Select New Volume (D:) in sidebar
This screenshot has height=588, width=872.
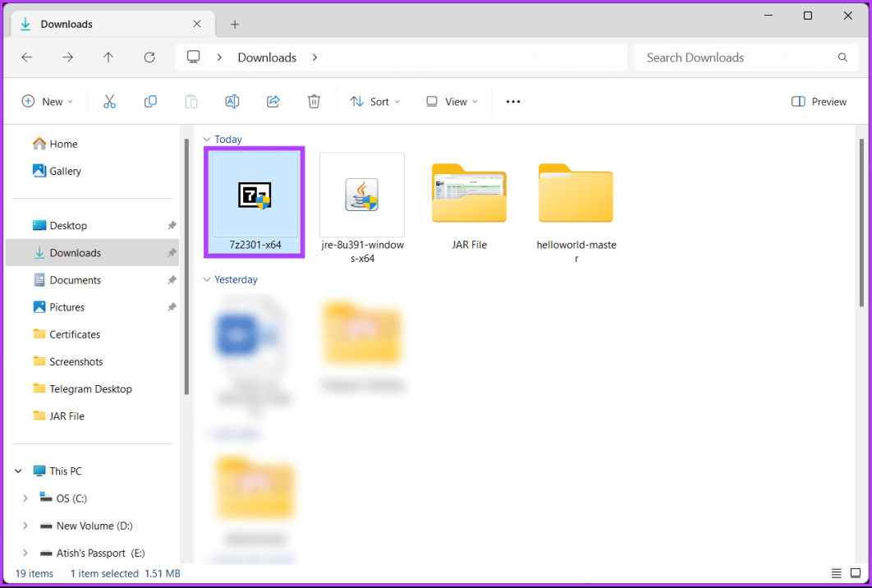coord(86,526)
